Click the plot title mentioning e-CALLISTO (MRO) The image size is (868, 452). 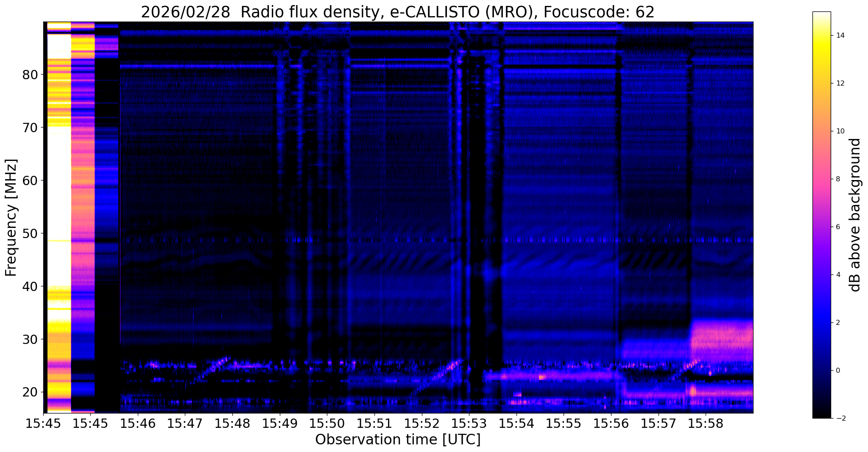pos(398,12)
